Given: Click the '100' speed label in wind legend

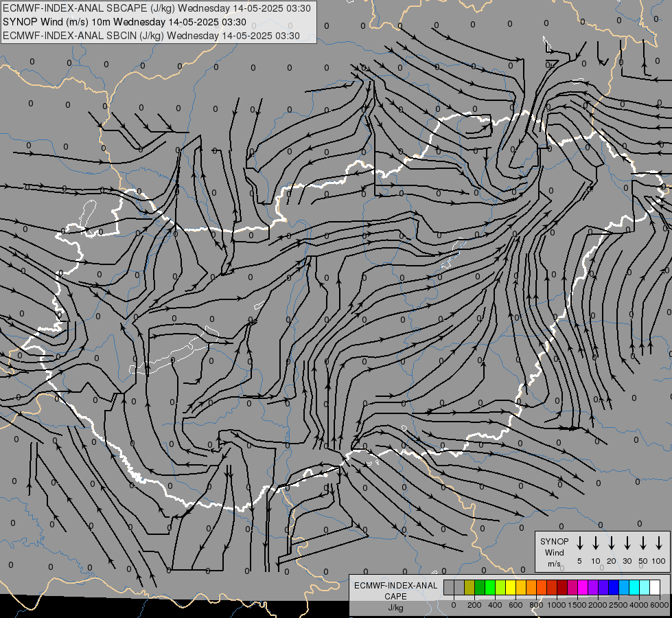Looking at the screenshot, I should pos(659,561).
